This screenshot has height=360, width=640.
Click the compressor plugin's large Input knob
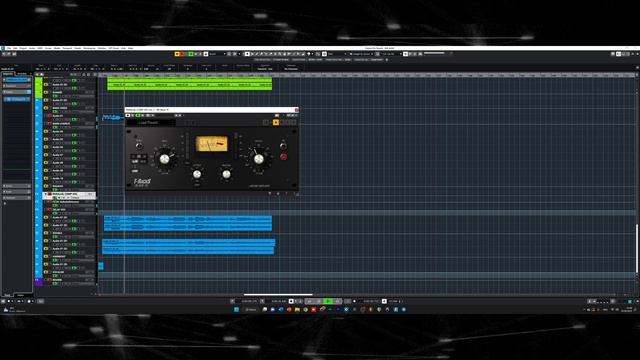[164, 159]
